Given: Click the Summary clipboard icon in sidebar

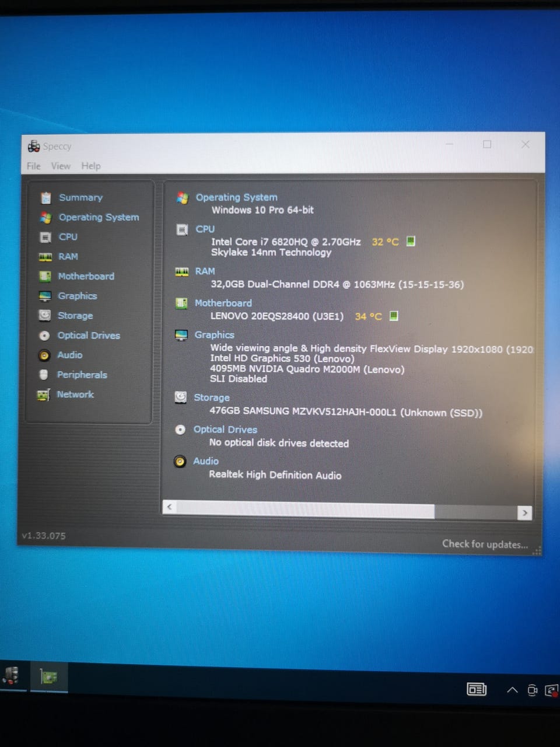Looking at the screenshot, I should (x=45, y=198).
